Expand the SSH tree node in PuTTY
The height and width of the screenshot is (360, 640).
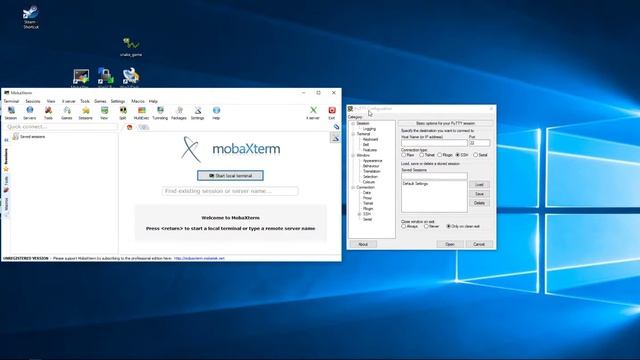pyautogui.click(x=359, y=214)
